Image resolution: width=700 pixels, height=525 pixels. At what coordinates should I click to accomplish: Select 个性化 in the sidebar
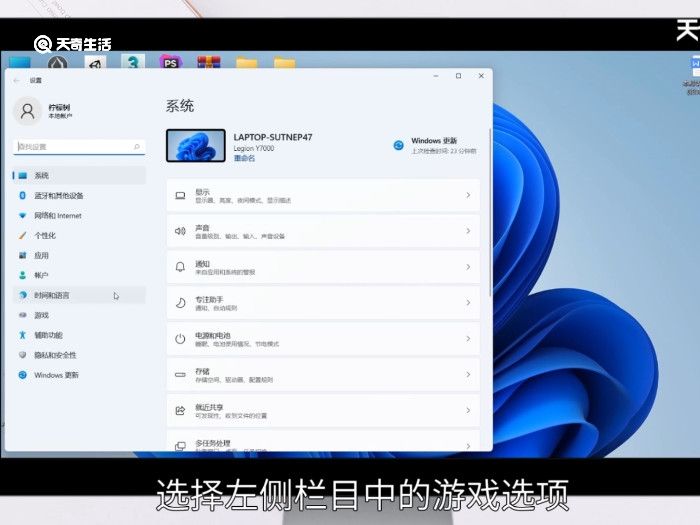click(x=79, y=235)
